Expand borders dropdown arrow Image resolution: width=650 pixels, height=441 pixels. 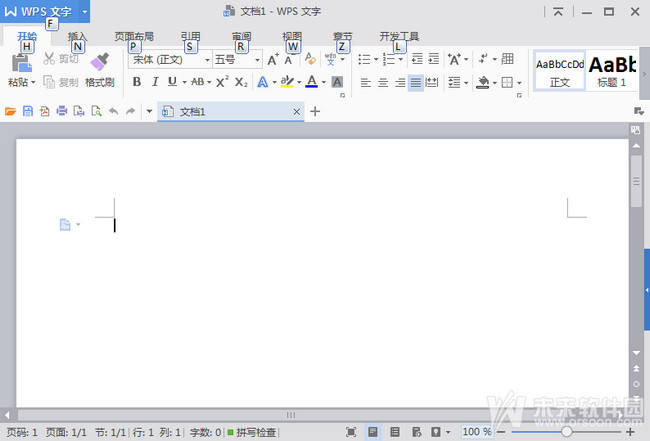pos(519,82)
